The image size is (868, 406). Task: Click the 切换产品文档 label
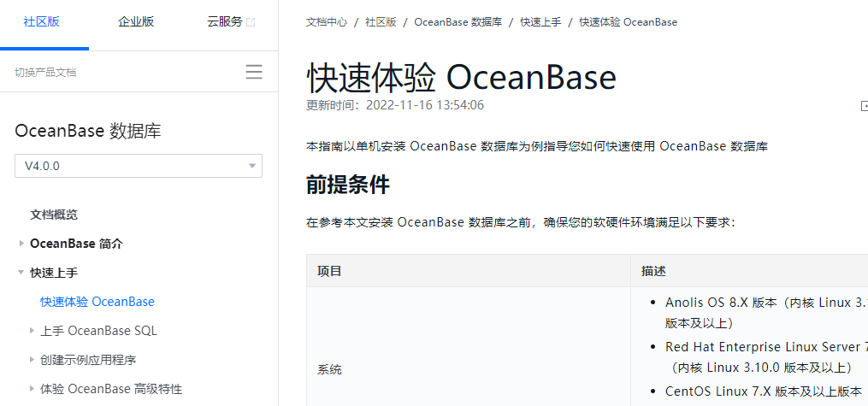pos(45,72)
